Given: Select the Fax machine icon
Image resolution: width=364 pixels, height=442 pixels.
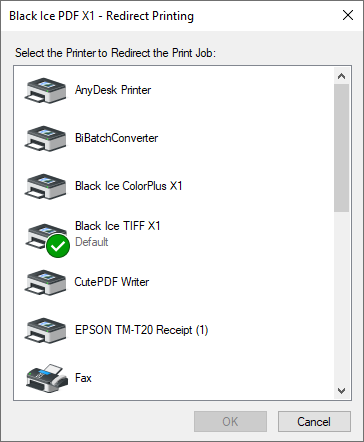Looking at the screenshot, I should (46, 378).
